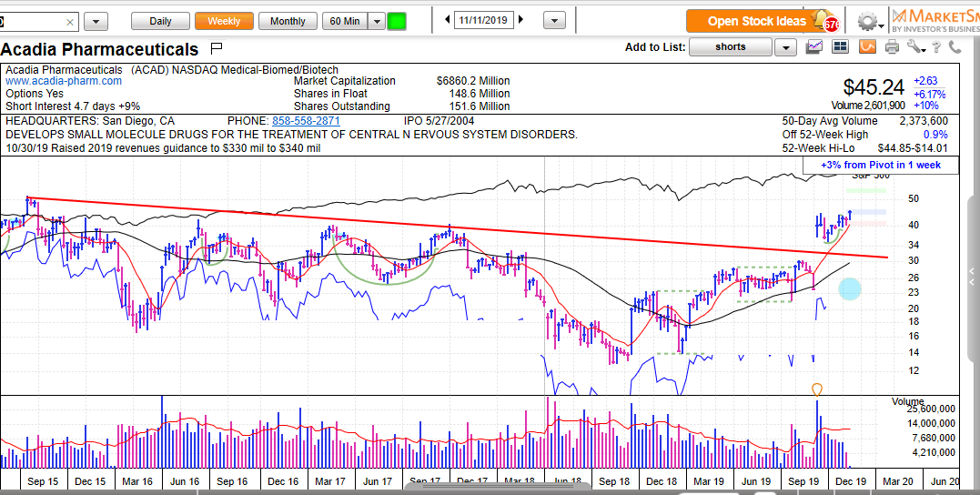Edit the 11/11/2019 date field
The width and height of the screenshot is (980, 495).
point(484,20)
